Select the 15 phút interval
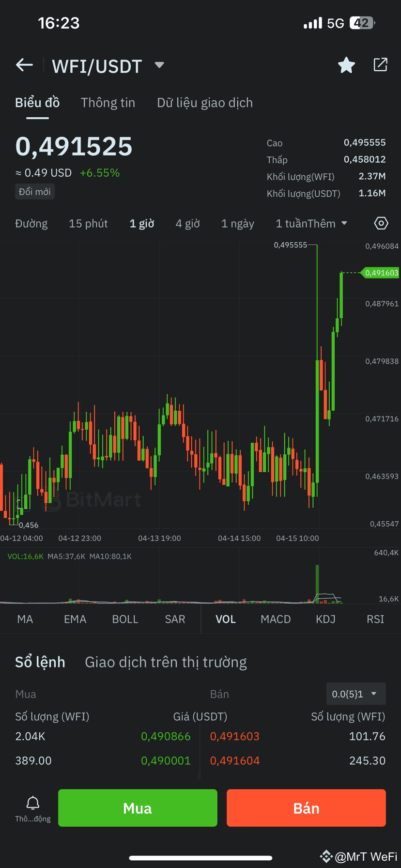Screen dimensions: 401x868 [88, 223]
